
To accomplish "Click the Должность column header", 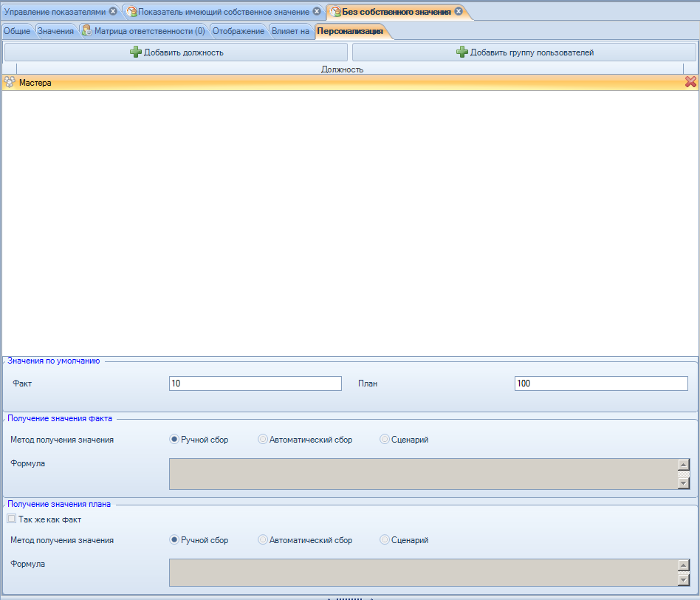I will tap(343, 69).
